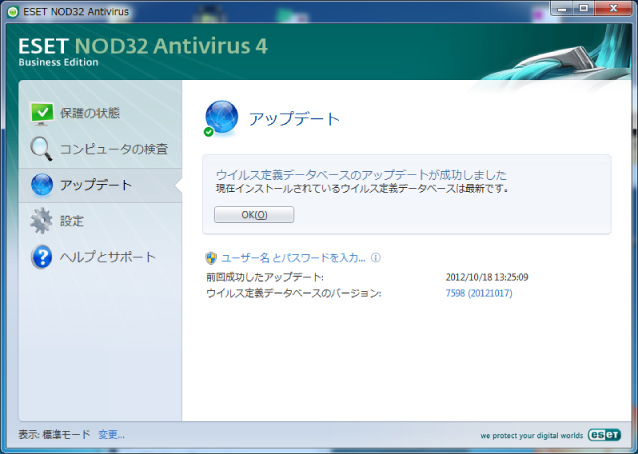Open ヘルプとサポート section

coord(107,257)
